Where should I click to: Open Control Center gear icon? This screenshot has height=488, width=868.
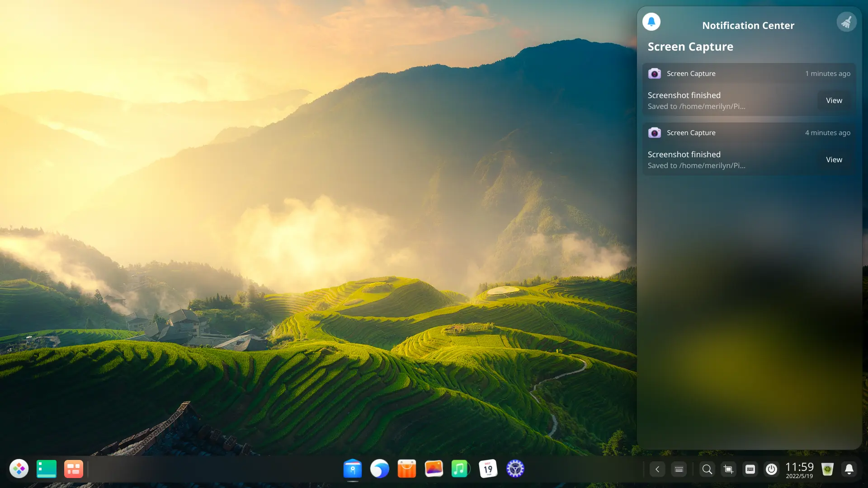pos(515,469)
